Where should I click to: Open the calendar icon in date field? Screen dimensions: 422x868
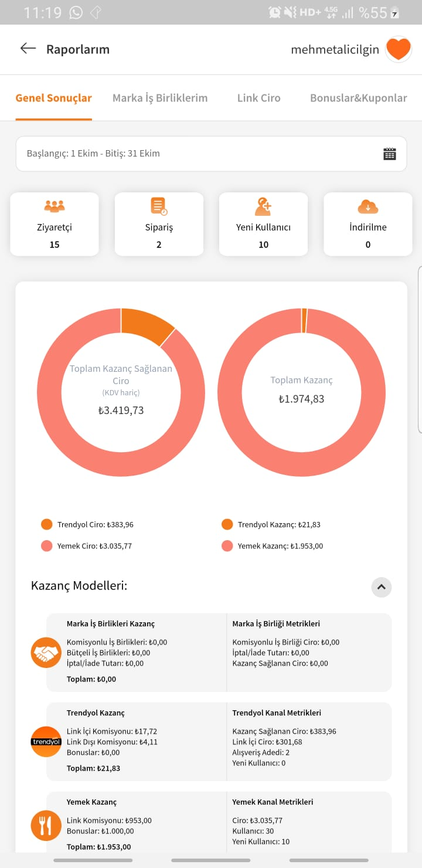coord(390,154)
